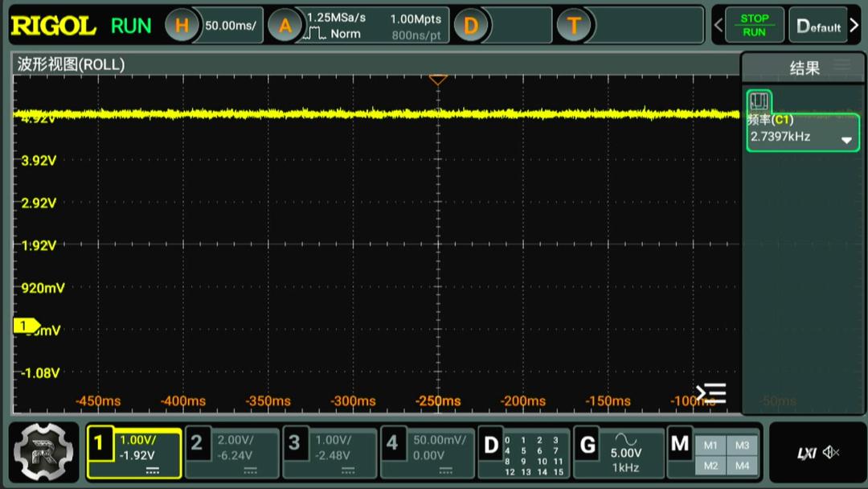Click the orange trigger position marker
This screenshot has width=868, height=489.
pyautogui.click(x=438, y=80)
